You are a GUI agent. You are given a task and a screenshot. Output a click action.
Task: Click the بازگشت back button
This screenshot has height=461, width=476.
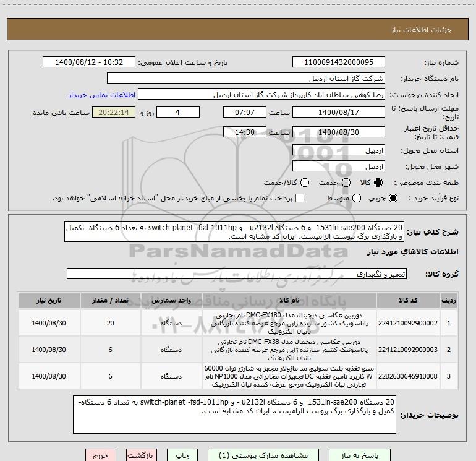coord(142,455)
